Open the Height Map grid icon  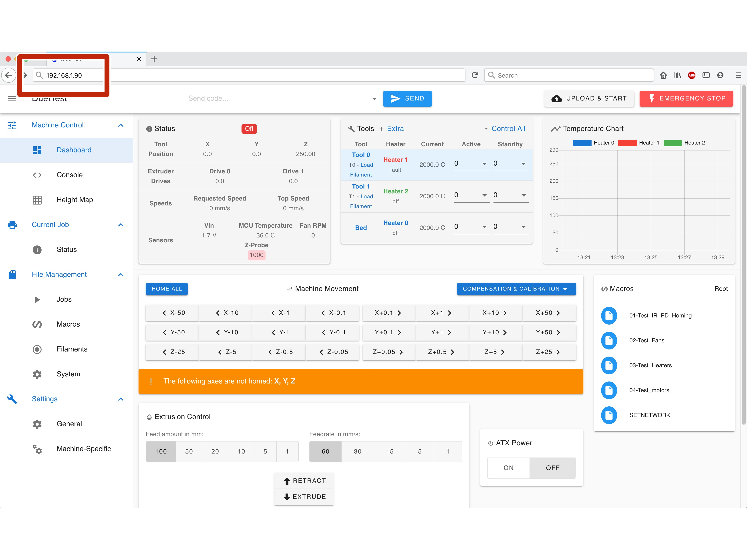pos(37,200)
